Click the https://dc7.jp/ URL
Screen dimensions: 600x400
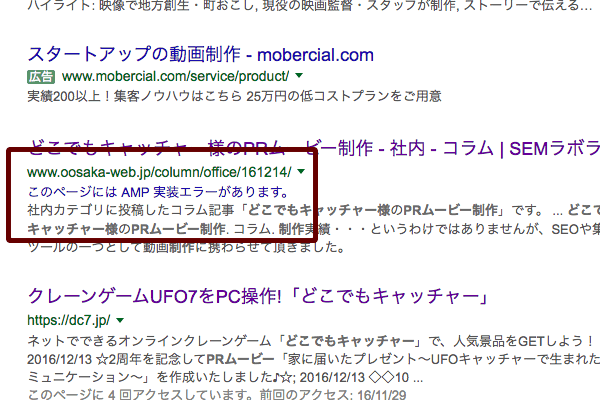click(x=69, y=320)
